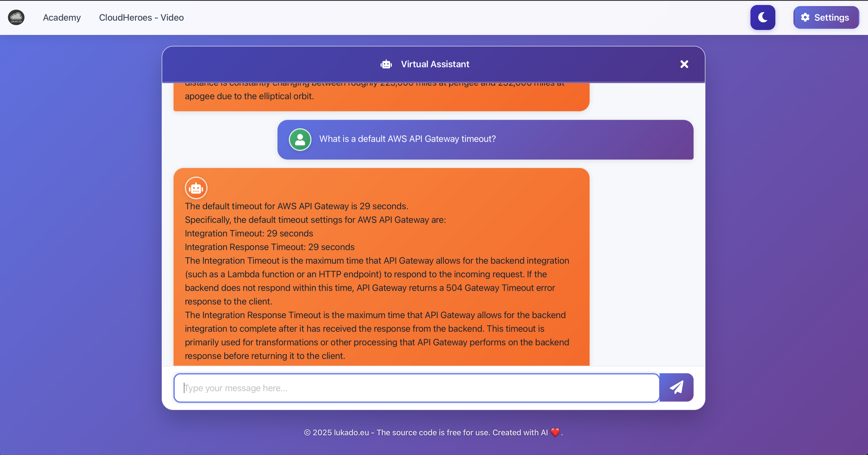Close the Virtual Assistant panel
This screenshot has width=868, height=455.
click(684, 64)
